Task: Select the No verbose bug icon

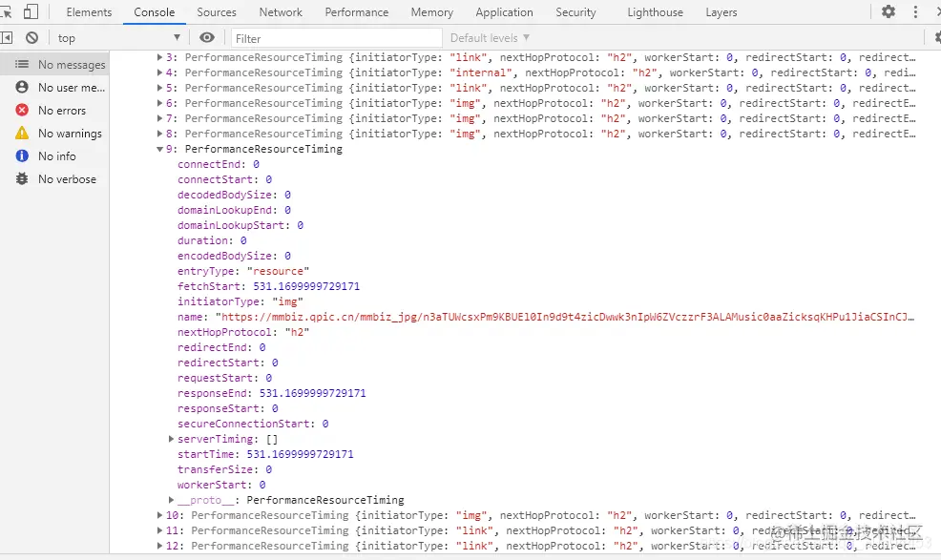Action: tap(22, 178)
